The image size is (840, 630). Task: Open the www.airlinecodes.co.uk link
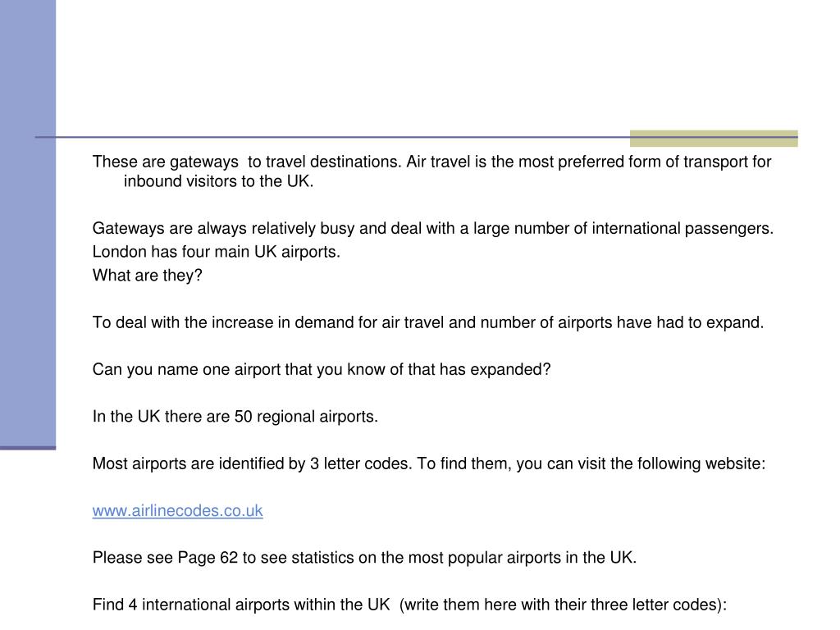click(x=177, y=510)
